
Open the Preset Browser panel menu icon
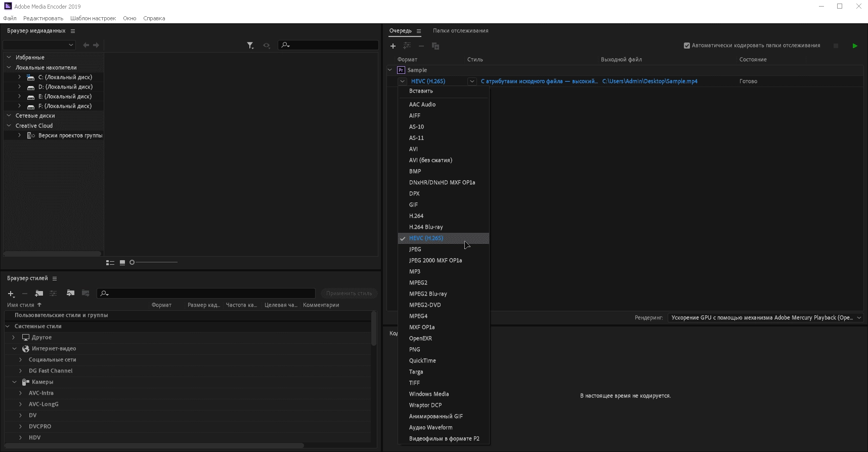pyautogui.click(x=55, y=278)
